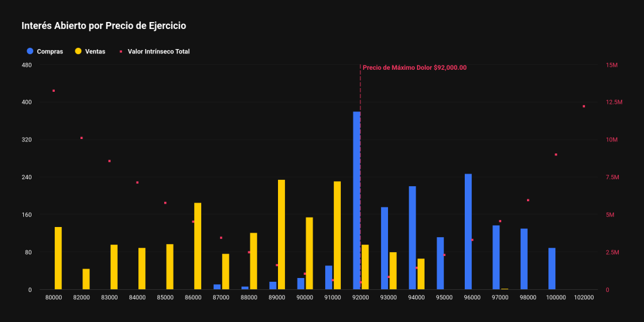Image resolution: width=644 pixels, height=322 pixels.
Task: Click the Precio de Máximo Dolor label
Action: point(414,68)
